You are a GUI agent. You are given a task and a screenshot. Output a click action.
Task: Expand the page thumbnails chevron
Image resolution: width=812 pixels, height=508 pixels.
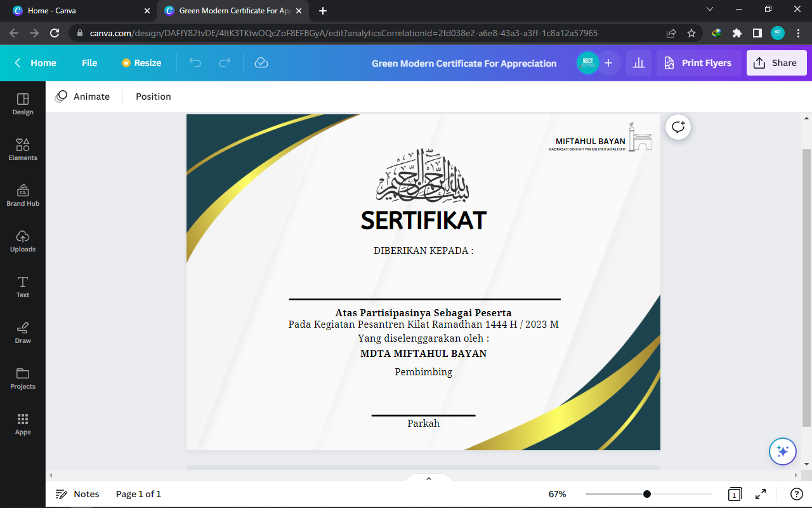(x=429, y=479)
